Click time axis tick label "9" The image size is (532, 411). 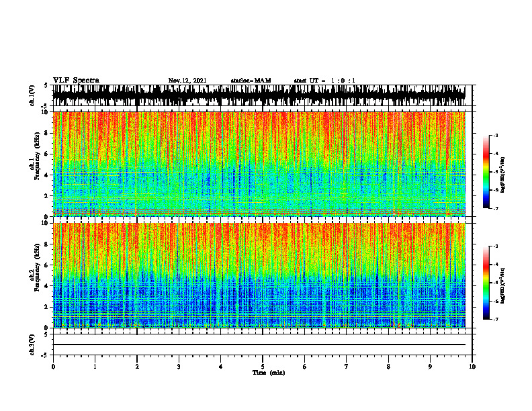click(x=430, y=367)
